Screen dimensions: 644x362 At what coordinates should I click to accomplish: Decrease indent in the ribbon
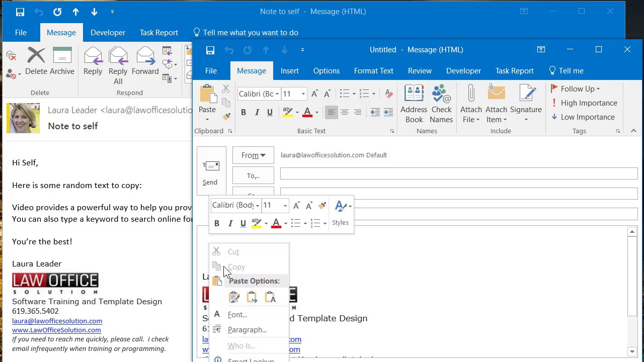point(375,113)
